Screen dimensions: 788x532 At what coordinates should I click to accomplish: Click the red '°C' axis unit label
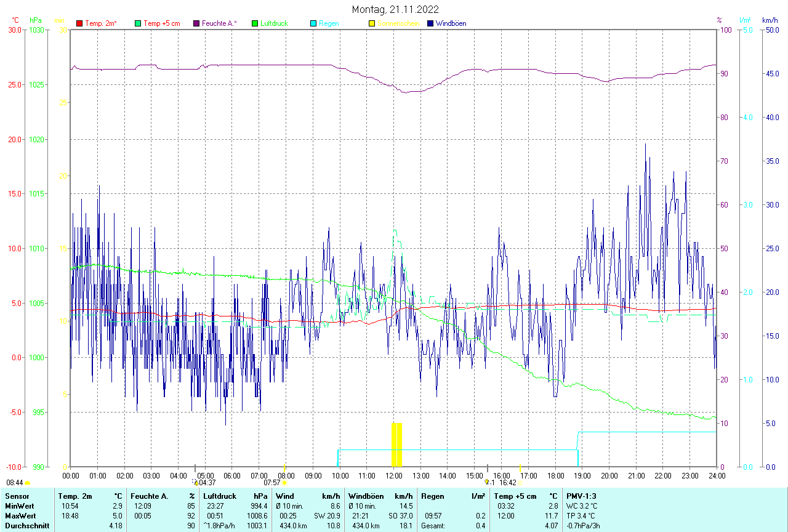pos(15,20)
